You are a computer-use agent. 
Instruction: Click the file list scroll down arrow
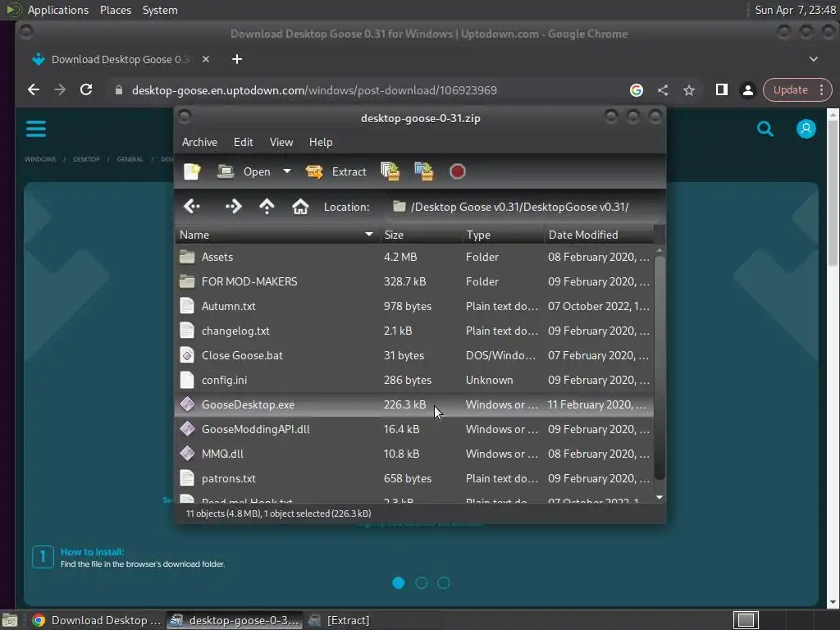660,498
